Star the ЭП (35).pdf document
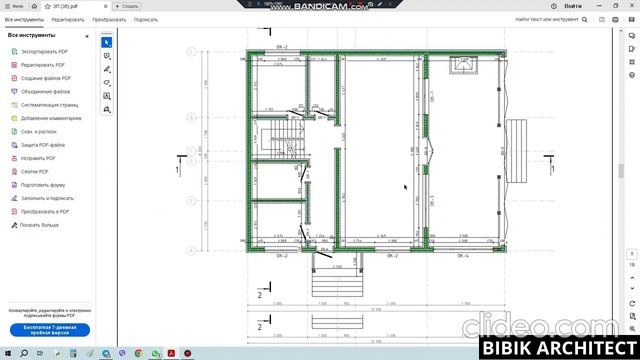This screenshot has width=640, height=360. [47, 7]
